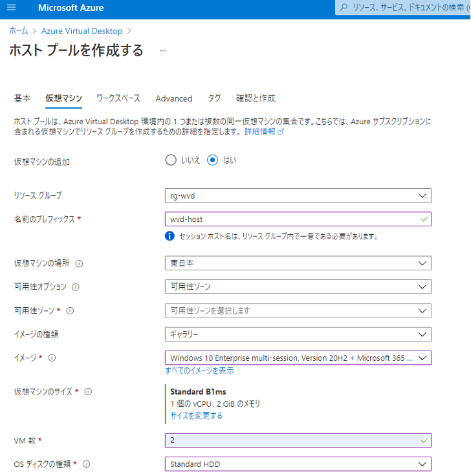Click サイズを変更する link
Image resolution: width=471 pixels, height=476 pixels.
196,415
